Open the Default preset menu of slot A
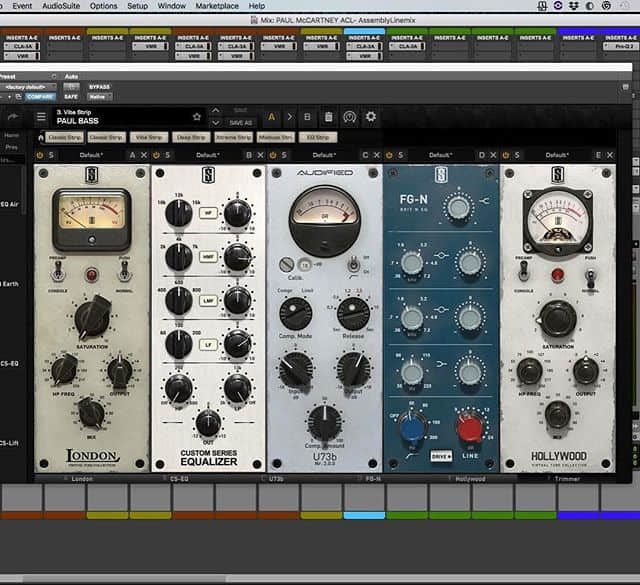The image size is (640, 585). 91,155
